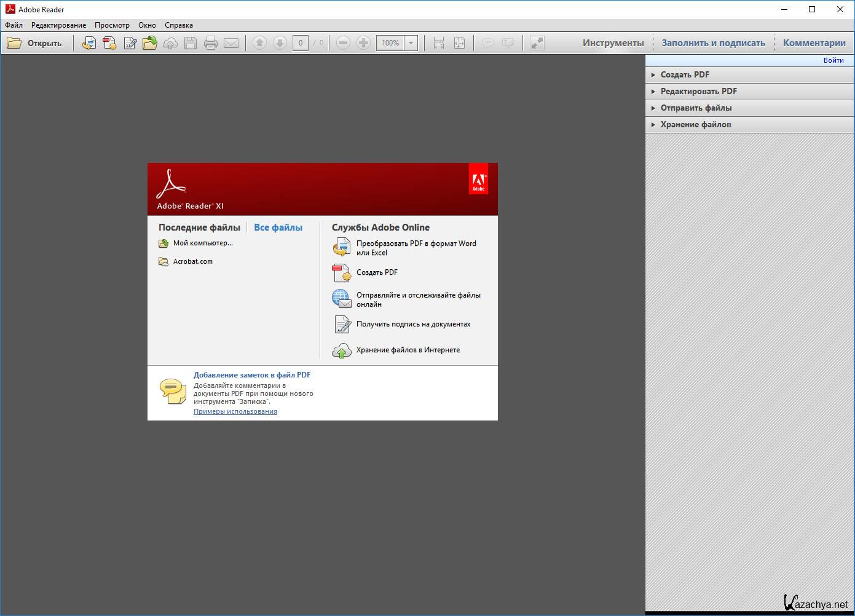Switch to the Все файлы tab
This screenshot has width=855, height=616.
[x=278, y=227]
